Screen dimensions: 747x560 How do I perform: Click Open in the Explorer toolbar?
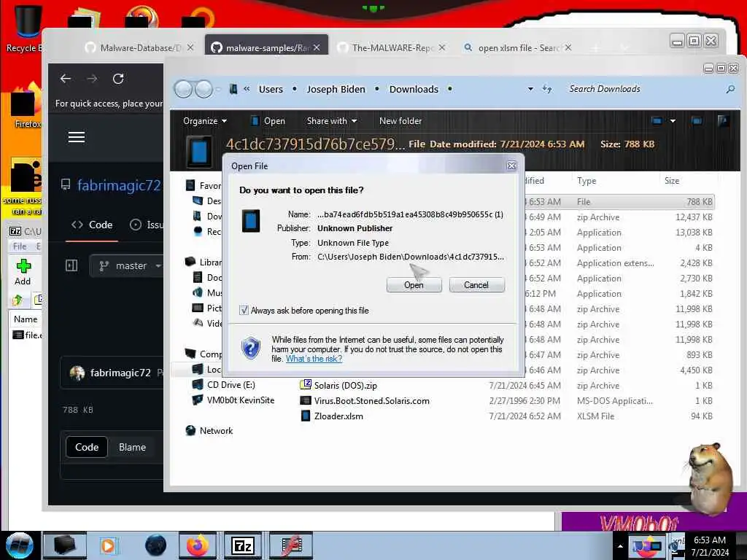pyautogui.click(x=268, y=121)
